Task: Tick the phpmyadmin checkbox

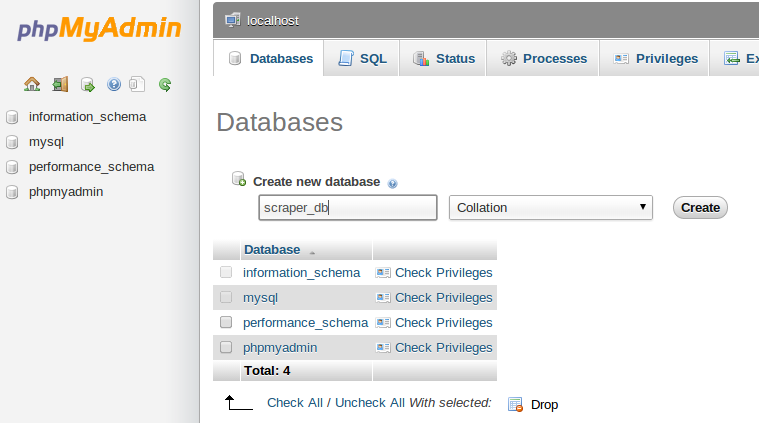Action: (226, 347)
